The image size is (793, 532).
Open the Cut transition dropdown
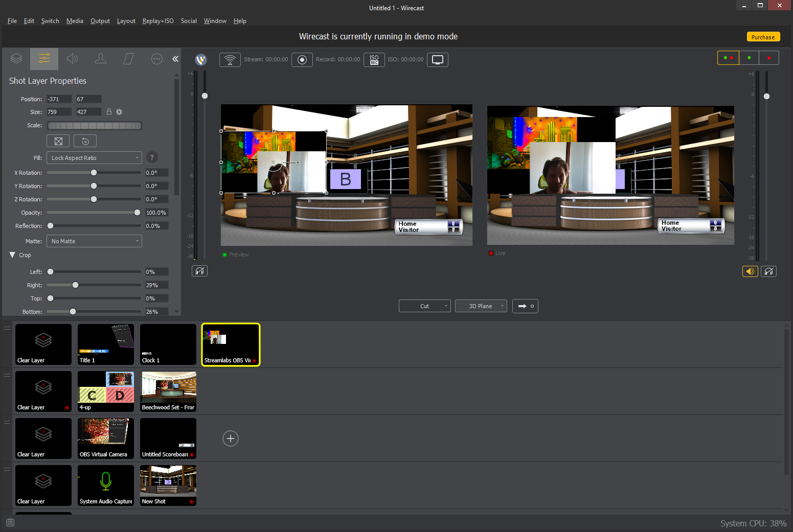425,306
